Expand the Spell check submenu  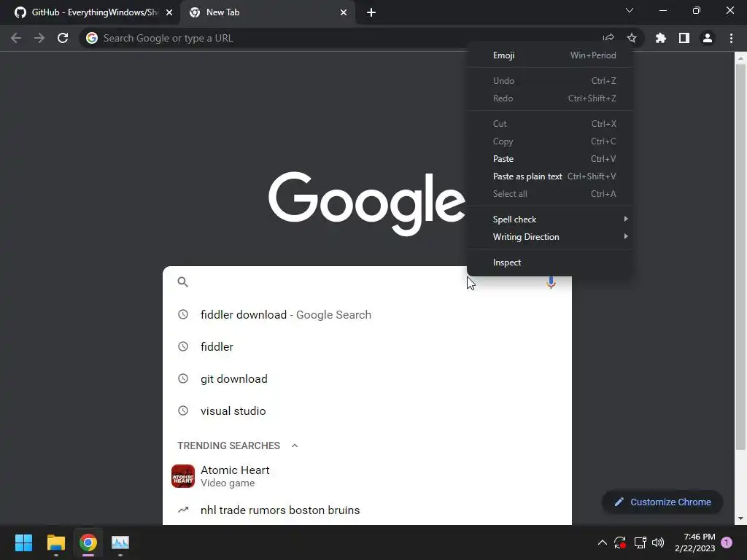[550, 219]
